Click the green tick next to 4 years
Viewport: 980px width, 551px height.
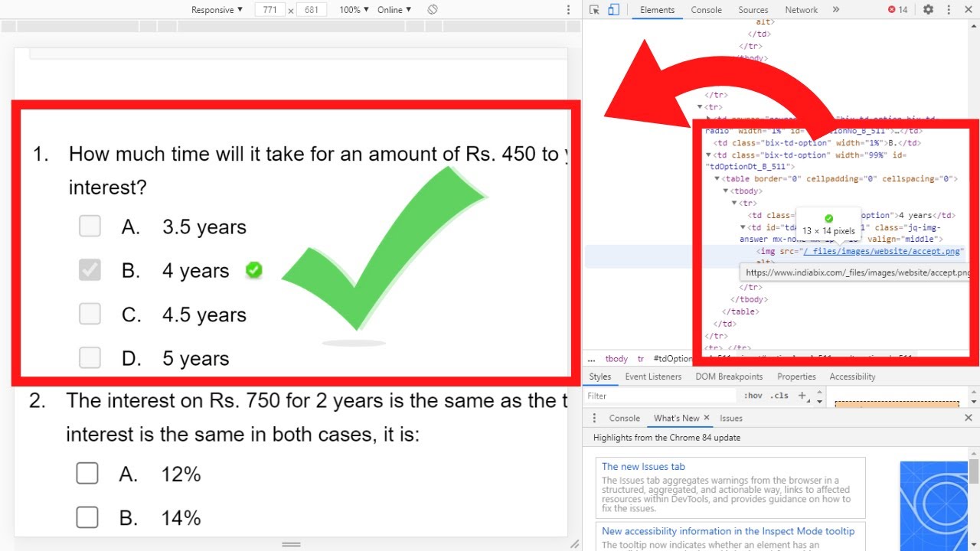(253, 270)
